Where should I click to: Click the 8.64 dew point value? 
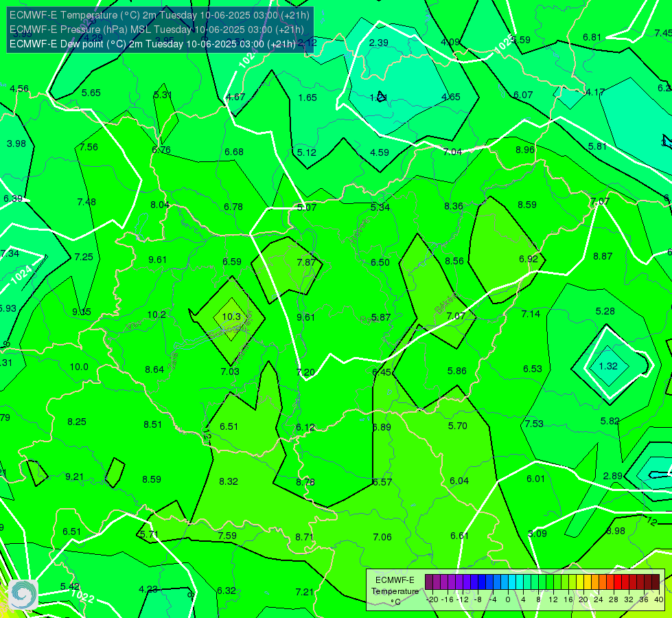154,369
